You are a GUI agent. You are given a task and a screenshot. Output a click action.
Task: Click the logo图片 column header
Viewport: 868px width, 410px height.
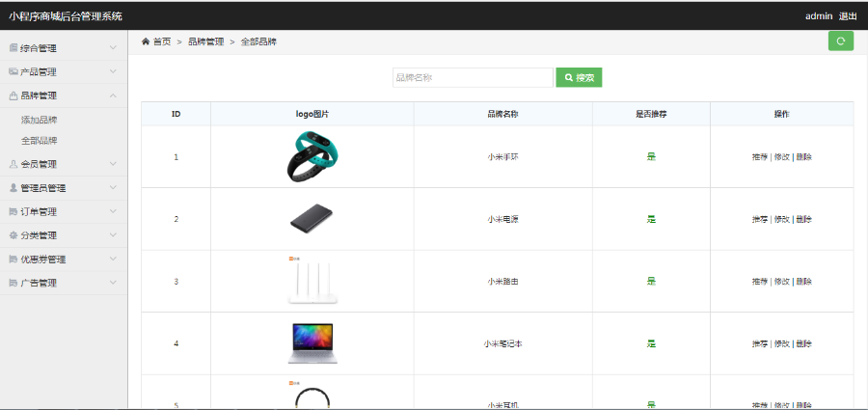pos(312,114)
